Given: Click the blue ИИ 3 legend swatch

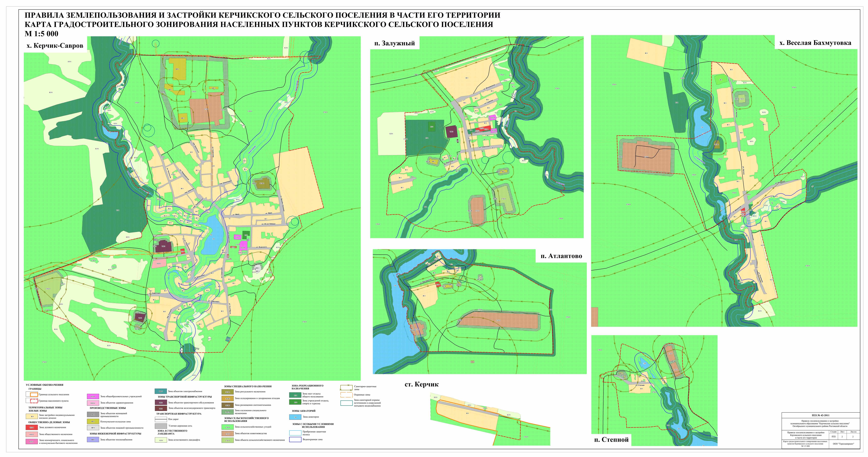Looking at the screenshot, I should [x=93, y=440].
